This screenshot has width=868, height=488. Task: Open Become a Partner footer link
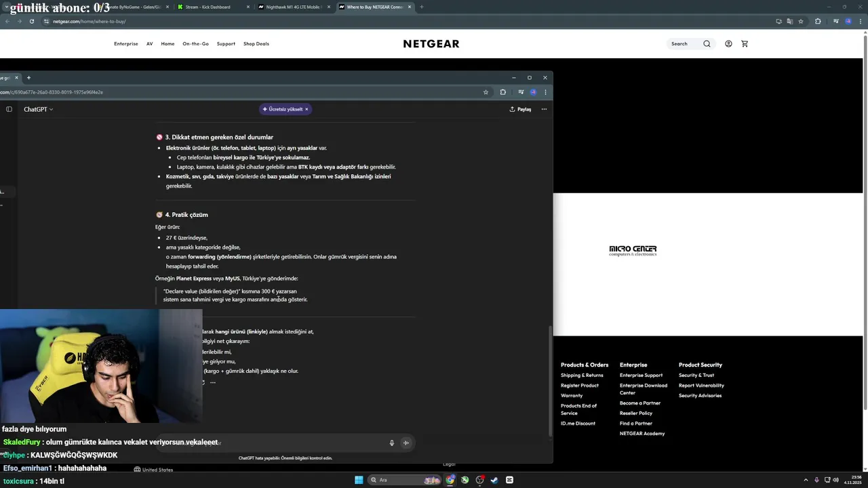pos(640,403)
